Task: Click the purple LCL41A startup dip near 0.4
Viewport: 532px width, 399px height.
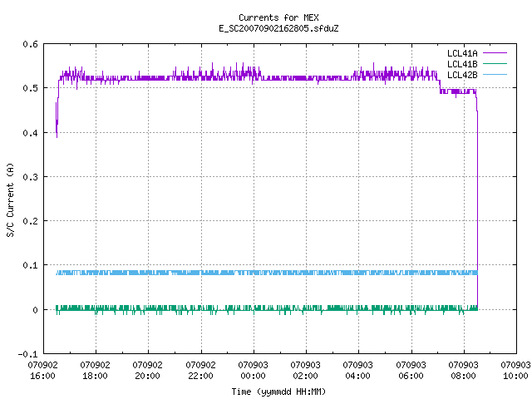Action: (x=57, y=120)
